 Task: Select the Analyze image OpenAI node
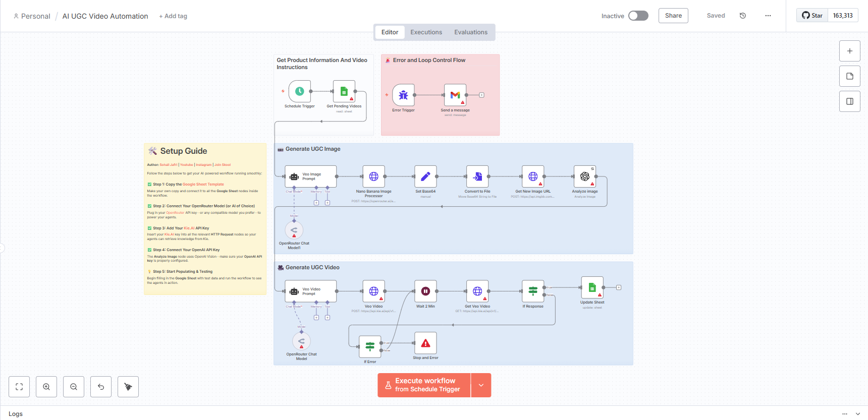tap(584, 176)
